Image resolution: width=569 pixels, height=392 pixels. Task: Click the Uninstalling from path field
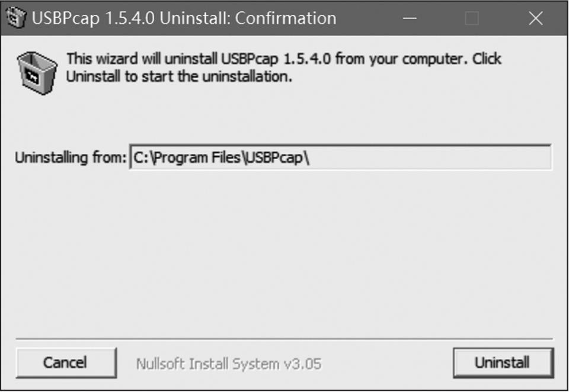(340, 158)
